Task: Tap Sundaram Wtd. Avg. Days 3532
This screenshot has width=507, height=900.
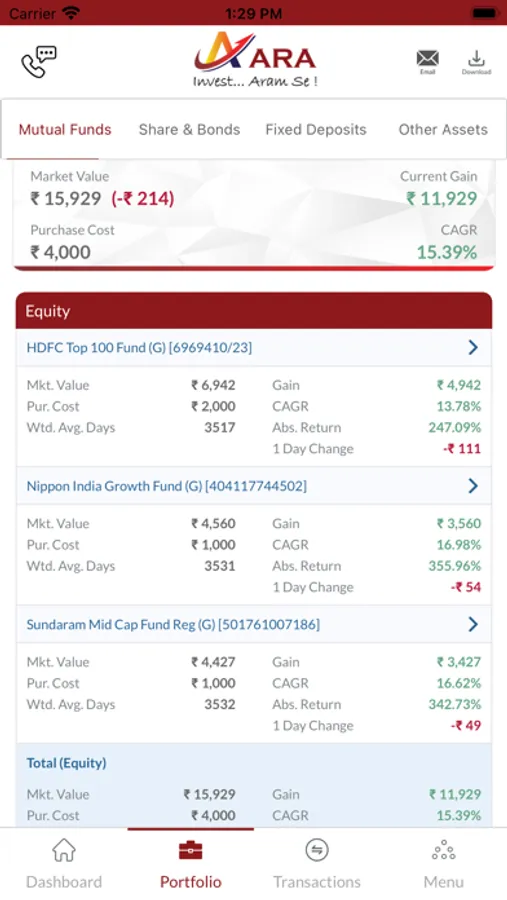Action: coord(220,704)
